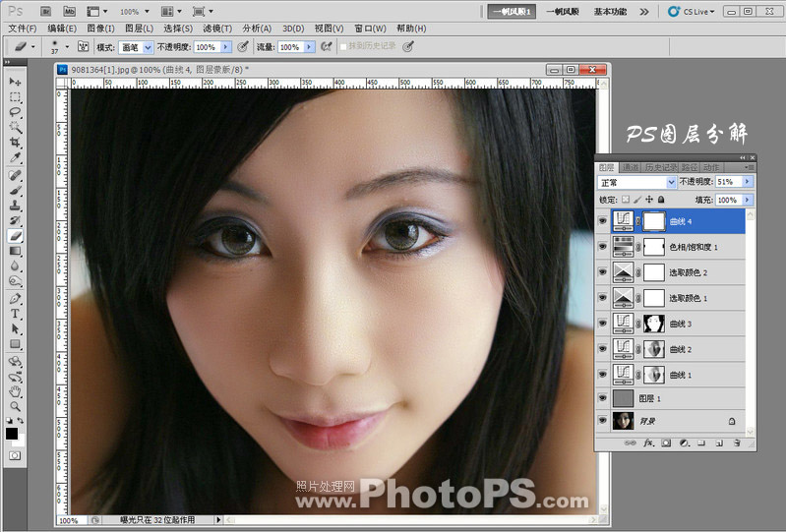Hide the 曲线 3 layer

coord(602,324)
